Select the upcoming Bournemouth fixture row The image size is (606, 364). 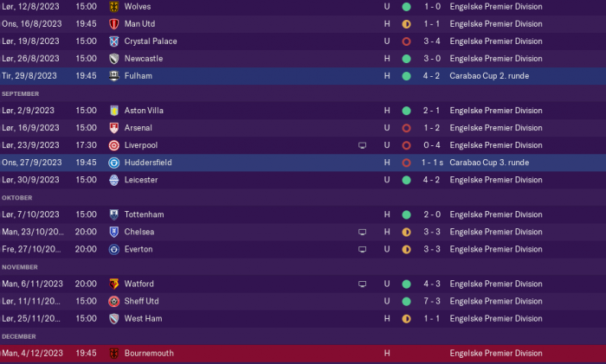click(x=303, y=354)
